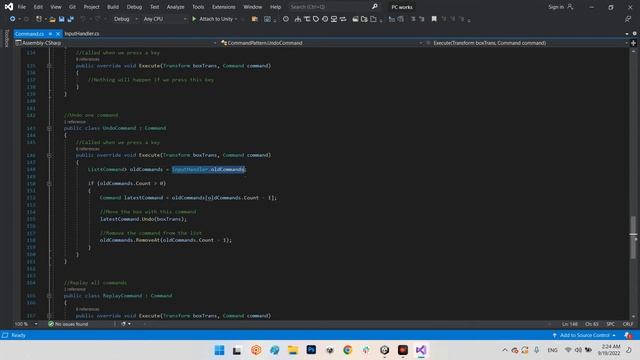Image resolution: width=640 pixels, height=360 pixels.
Task: Click the Attach to Unity button
Action: (212, 19)
